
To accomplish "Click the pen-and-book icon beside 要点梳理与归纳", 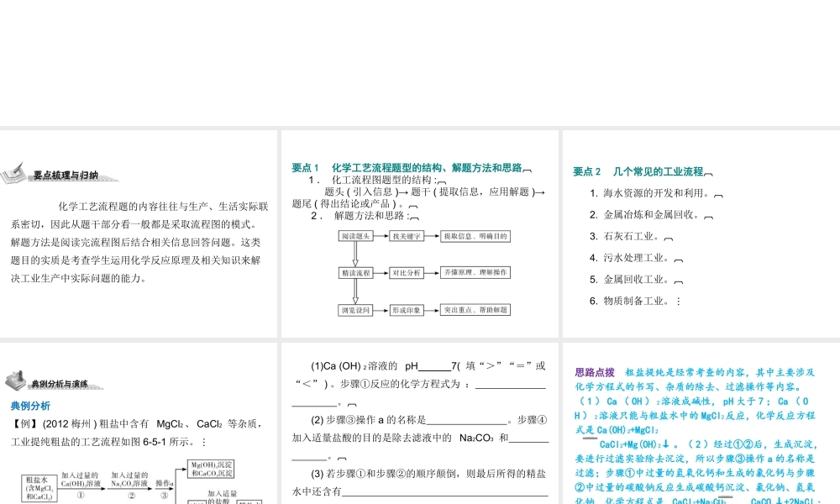I will (x=14, y=173).
